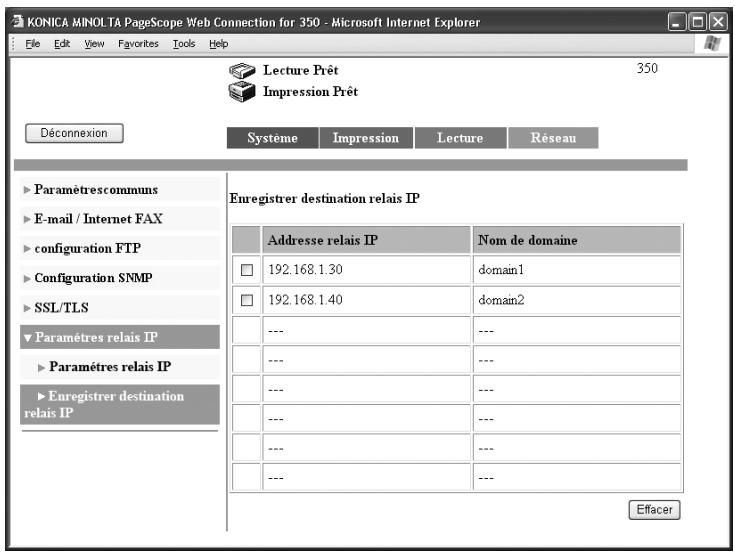Switch to the Lecture tab

(460, 138)
